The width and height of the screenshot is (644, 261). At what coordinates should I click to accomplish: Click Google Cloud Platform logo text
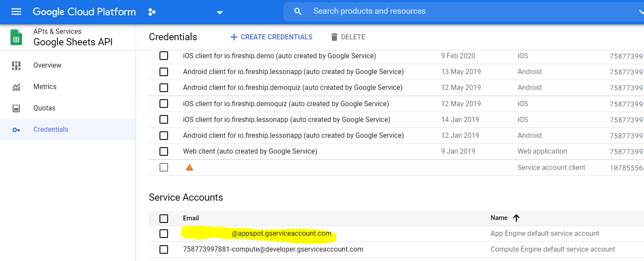pyautogui.click(x=84, y=12)
